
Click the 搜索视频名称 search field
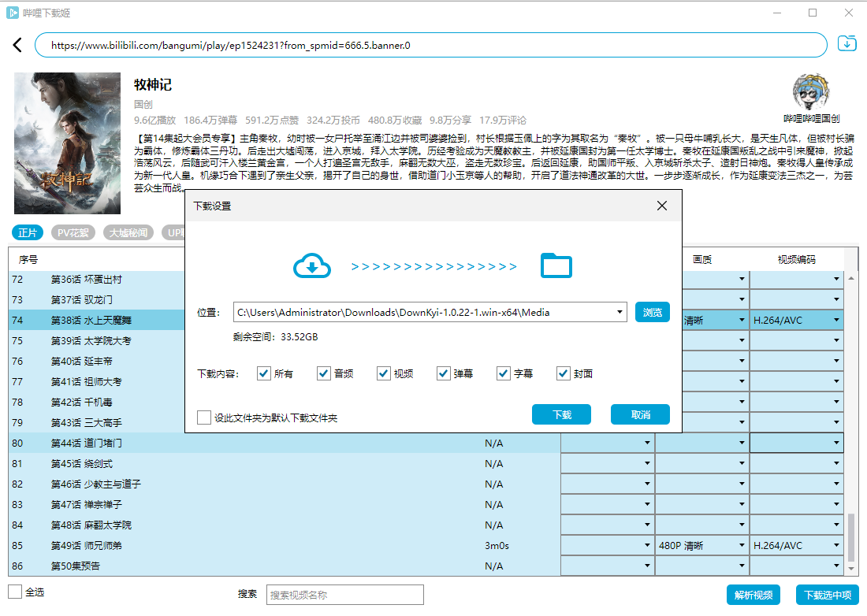344,595
